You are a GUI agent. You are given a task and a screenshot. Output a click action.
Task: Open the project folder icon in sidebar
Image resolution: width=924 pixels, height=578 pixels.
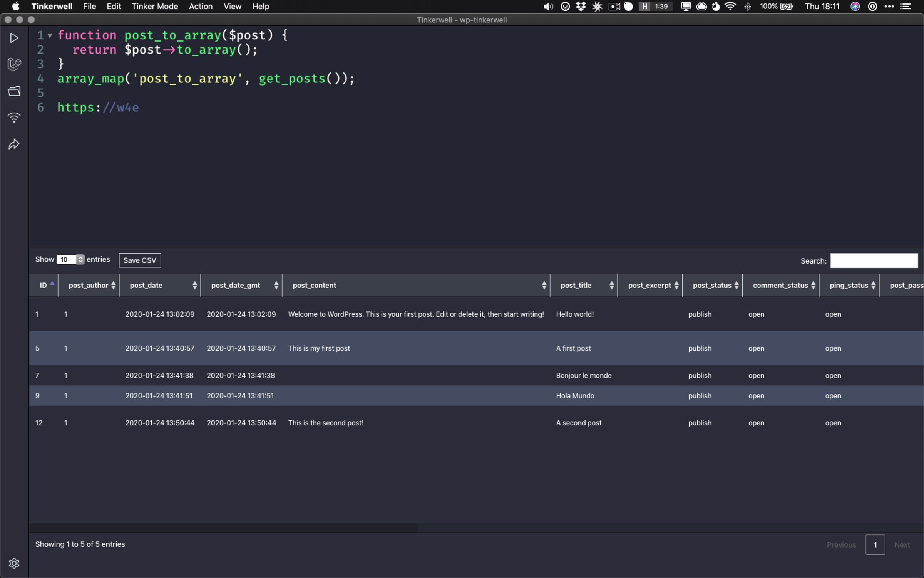pos(14,91)
